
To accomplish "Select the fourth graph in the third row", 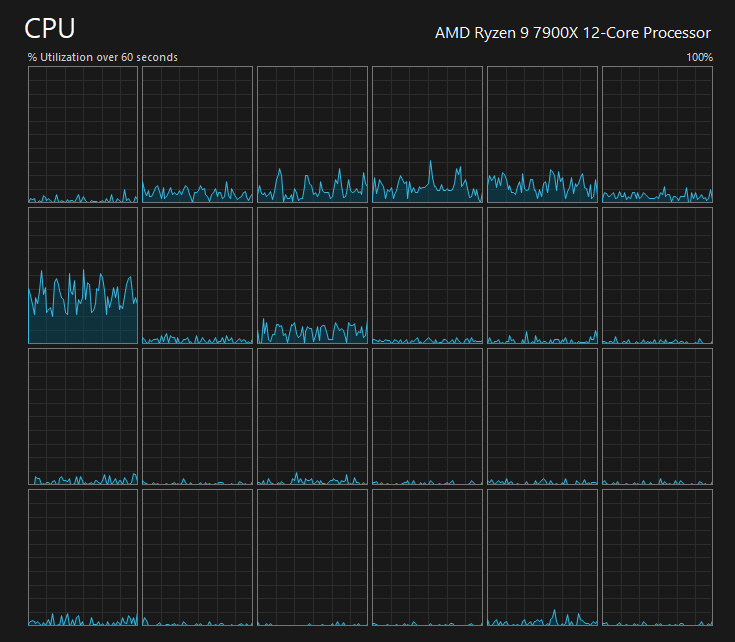I will tap(428, 417).
